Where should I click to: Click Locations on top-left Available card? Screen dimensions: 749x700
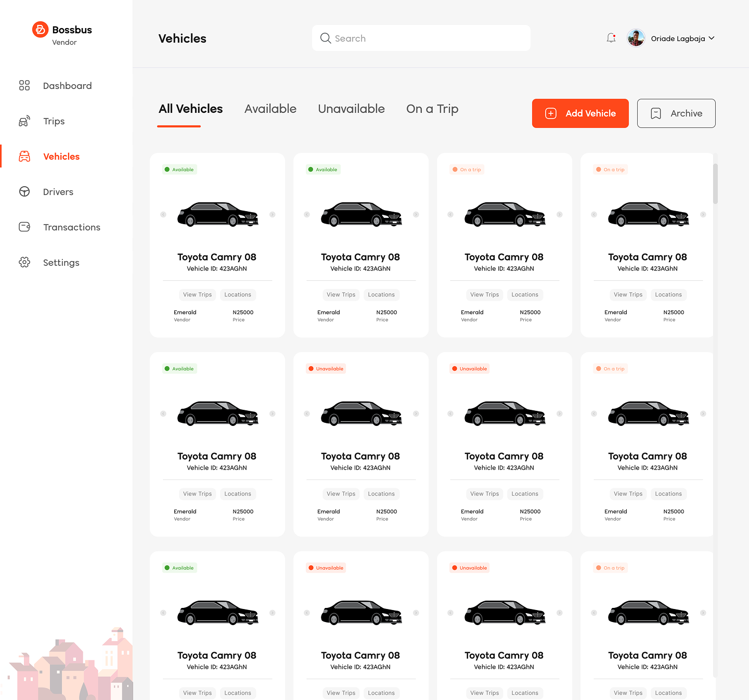click(x=238, y=295)
